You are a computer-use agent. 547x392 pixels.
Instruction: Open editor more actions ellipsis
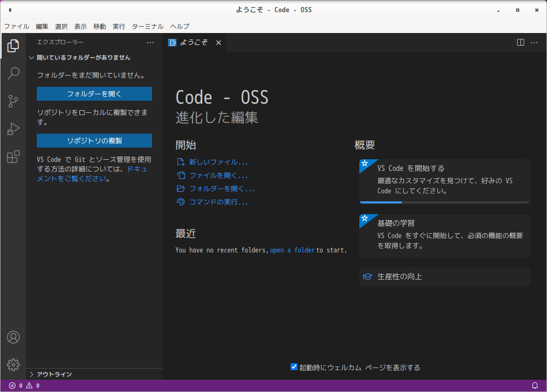534,43
